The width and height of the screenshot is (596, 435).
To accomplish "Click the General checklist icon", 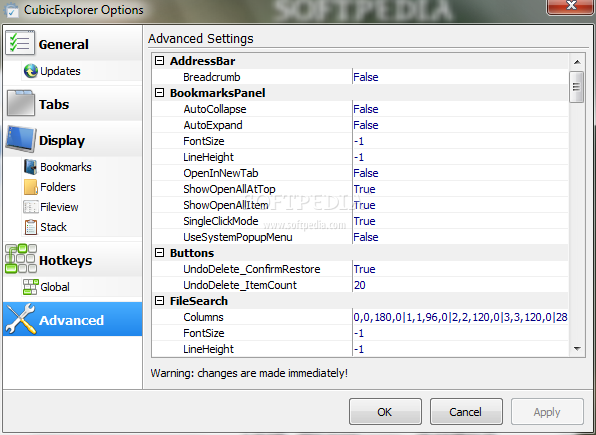I will point(20,43).
